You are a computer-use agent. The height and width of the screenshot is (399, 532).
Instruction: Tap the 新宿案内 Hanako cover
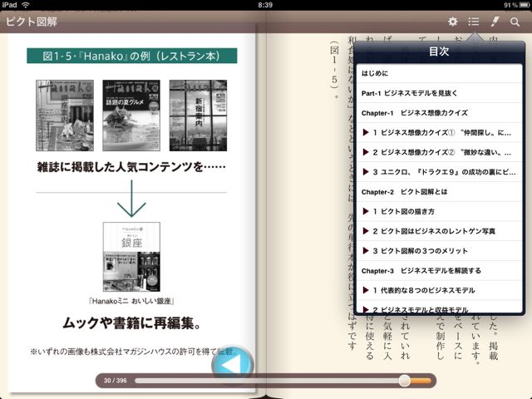coord(198,116)
